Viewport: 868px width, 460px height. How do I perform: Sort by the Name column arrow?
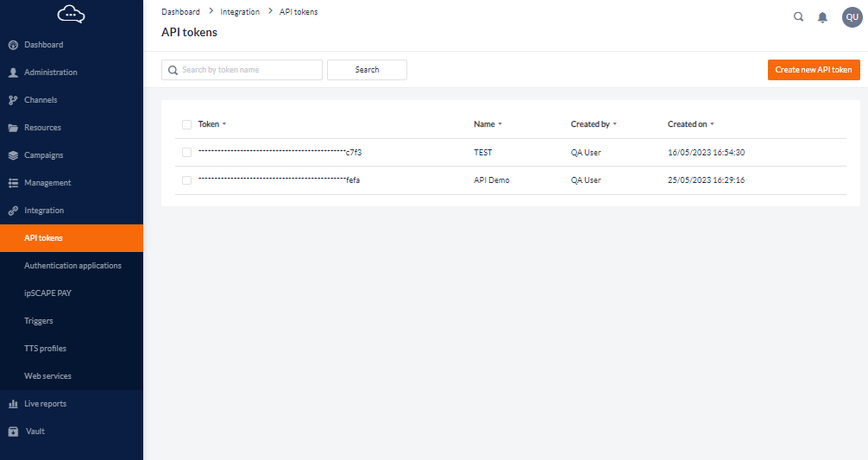point(500,124)
